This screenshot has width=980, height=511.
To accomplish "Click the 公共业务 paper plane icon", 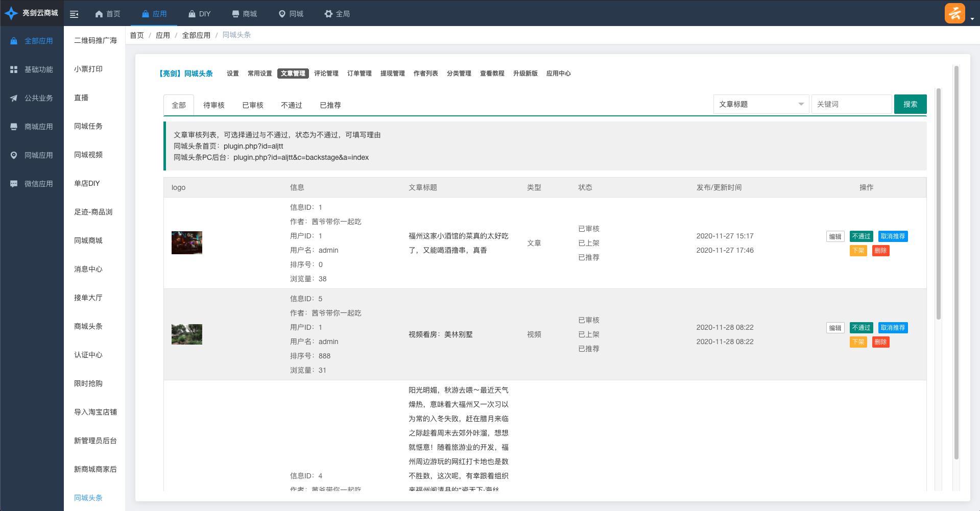I will point(14,98).
